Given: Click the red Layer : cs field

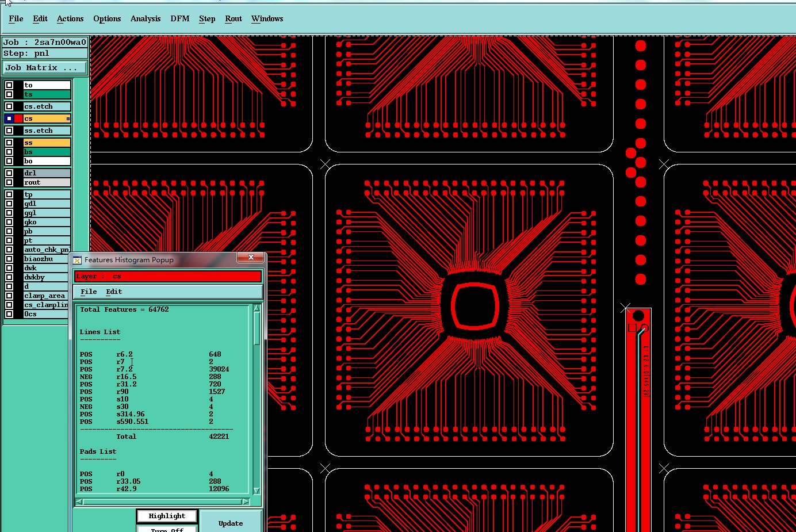Looking at the screenshot, I should pyautogui.click(x=168, y=276).
